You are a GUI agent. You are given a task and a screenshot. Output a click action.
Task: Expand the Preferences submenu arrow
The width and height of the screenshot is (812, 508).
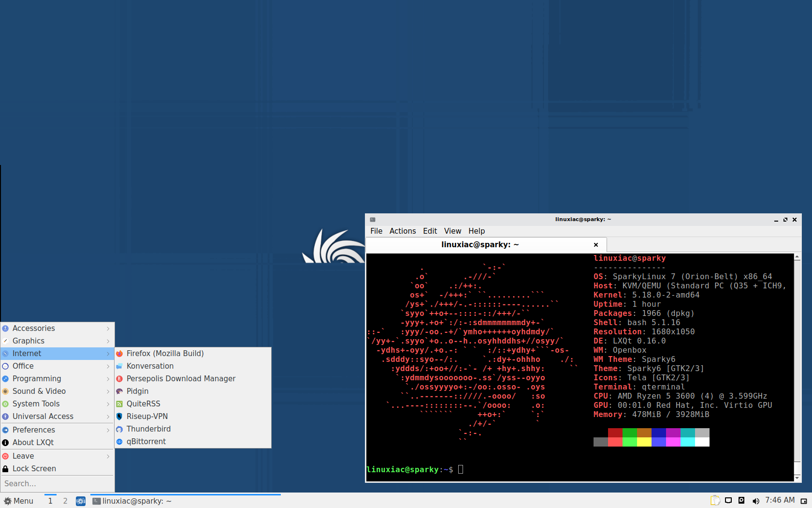click(108, 430)
